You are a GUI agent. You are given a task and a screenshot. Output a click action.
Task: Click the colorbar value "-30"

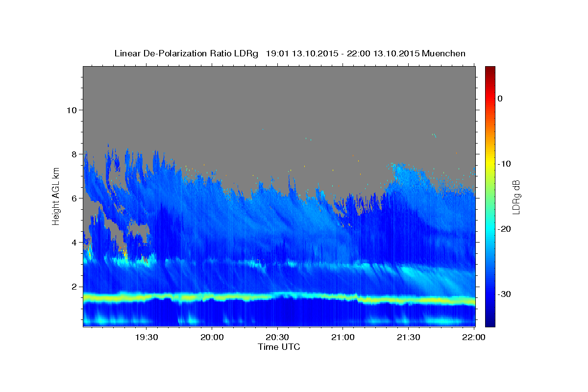tap(505, 294)
